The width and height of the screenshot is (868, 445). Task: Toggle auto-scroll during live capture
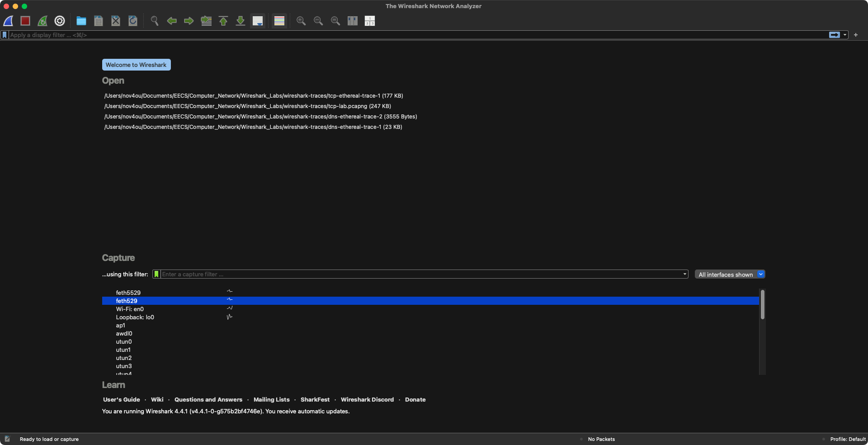click(258, 21)
